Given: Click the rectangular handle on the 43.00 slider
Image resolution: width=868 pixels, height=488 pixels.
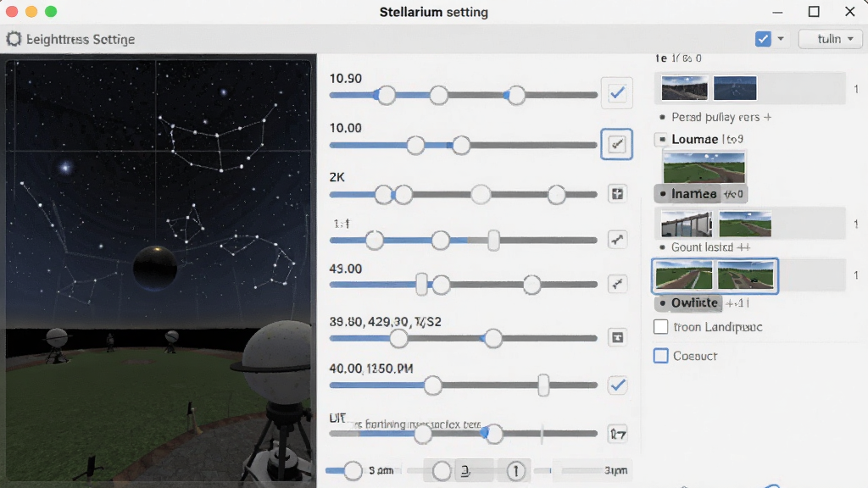Looking at the screenshot, I should point(422,285).
